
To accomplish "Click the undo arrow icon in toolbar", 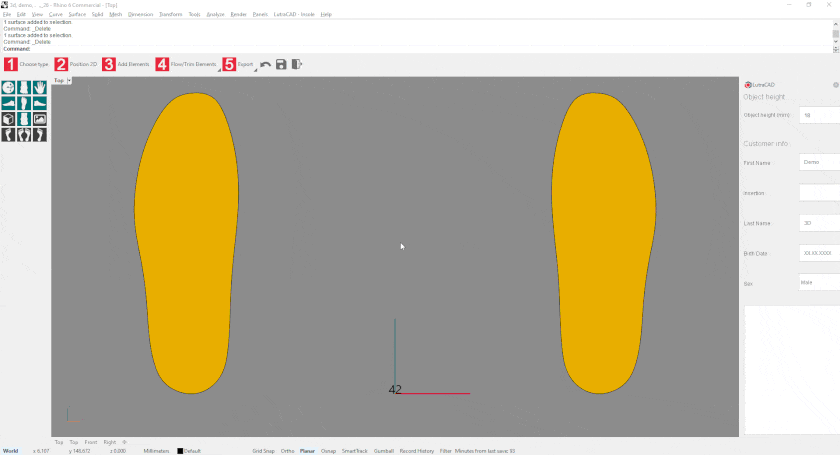I will click(265, 64).
